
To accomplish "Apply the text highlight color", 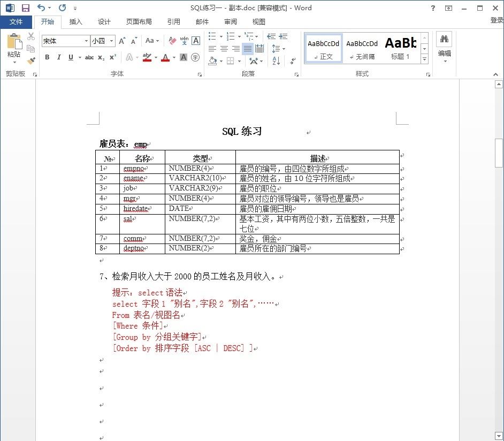I will point(147,58).
